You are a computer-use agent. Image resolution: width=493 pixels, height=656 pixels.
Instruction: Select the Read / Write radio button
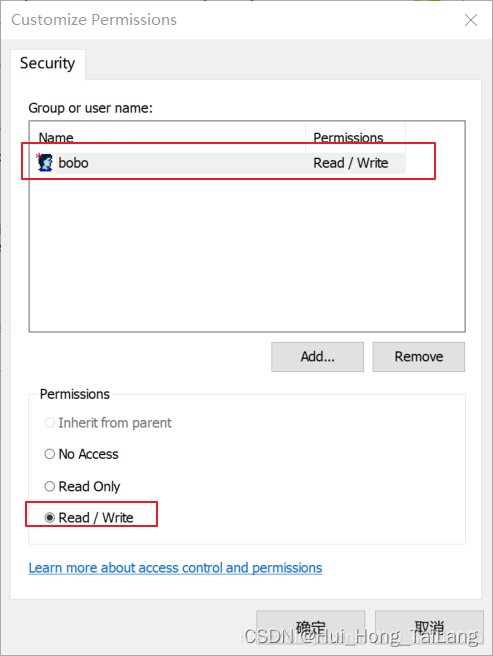tap(49, 518)
